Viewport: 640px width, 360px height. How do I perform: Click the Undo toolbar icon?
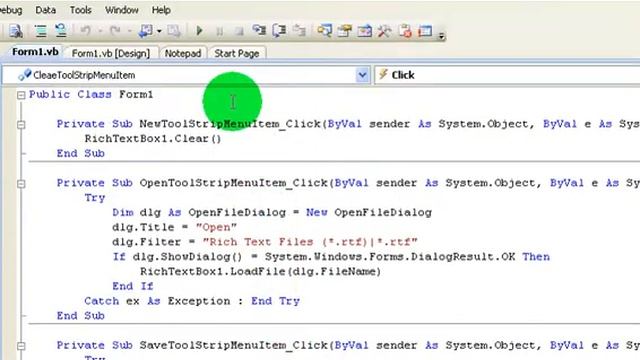coord(85,31)
